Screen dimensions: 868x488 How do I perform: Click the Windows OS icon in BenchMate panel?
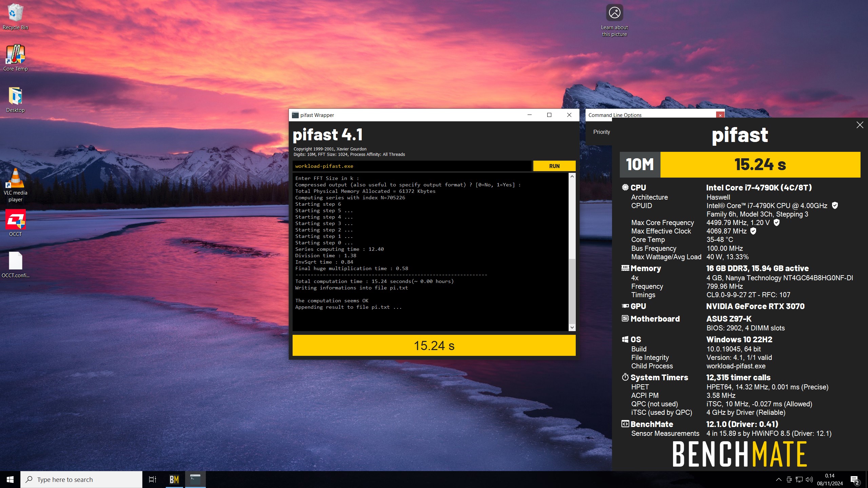(x=625, y=339)
